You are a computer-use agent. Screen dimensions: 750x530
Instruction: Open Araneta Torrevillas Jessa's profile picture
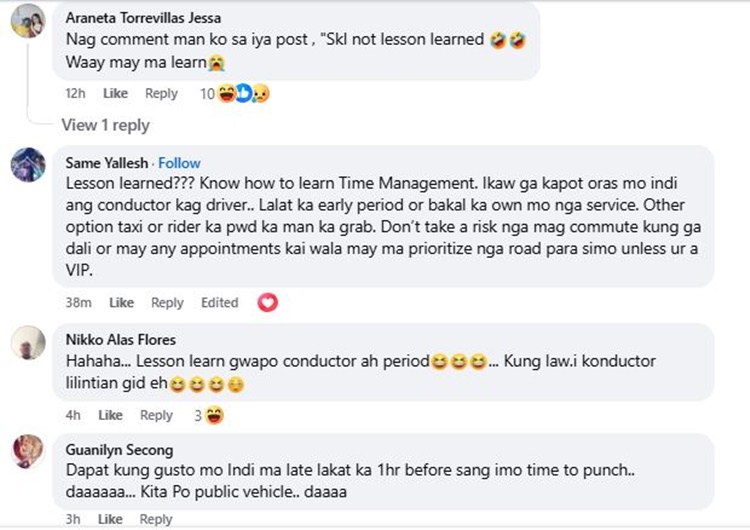pyautogui.click(x=27, y=21)
